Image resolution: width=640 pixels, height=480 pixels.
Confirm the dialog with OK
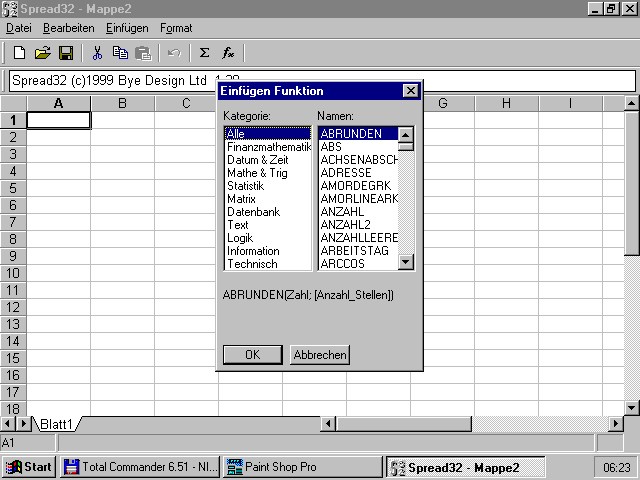[x=253, y=355]
